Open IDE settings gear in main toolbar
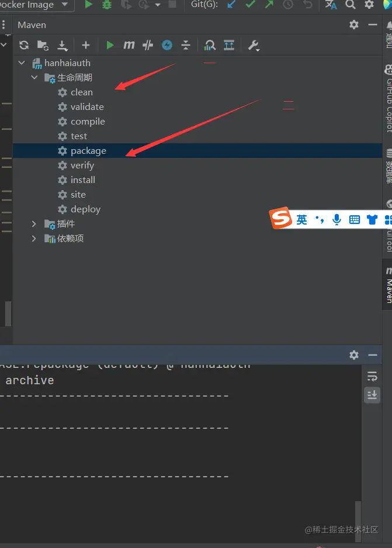The height and width of the screenshot is (548, 392). 369,5
